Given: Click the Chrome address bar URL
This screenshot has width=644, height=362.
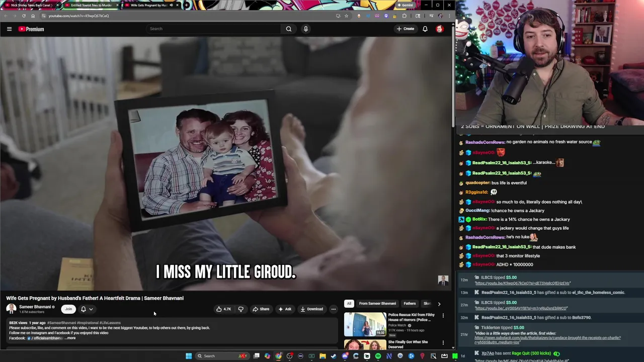Looking at the screenshot, I should click(78, 16).
